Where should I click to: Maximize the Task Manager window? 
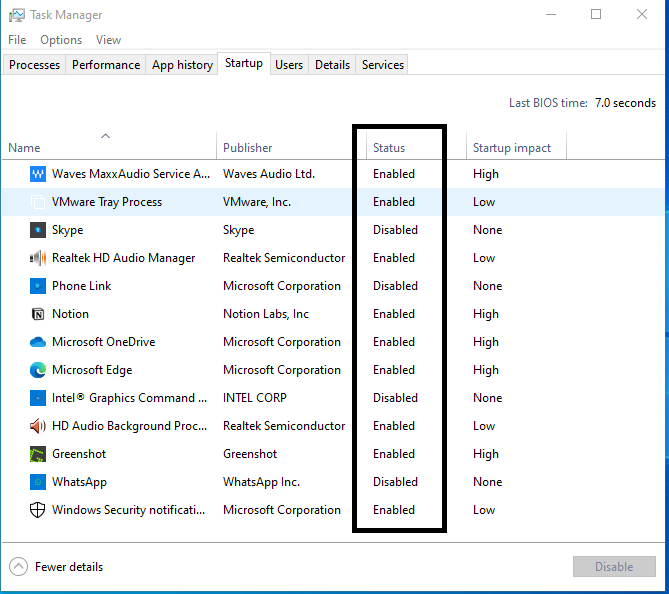[596, 15]
